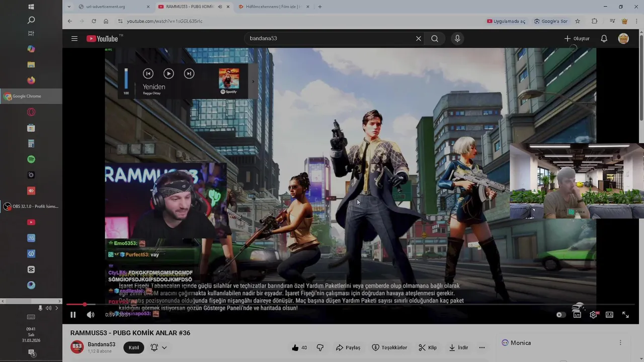Reload the current page
This screenshot has height=362, width=644.
94,21
